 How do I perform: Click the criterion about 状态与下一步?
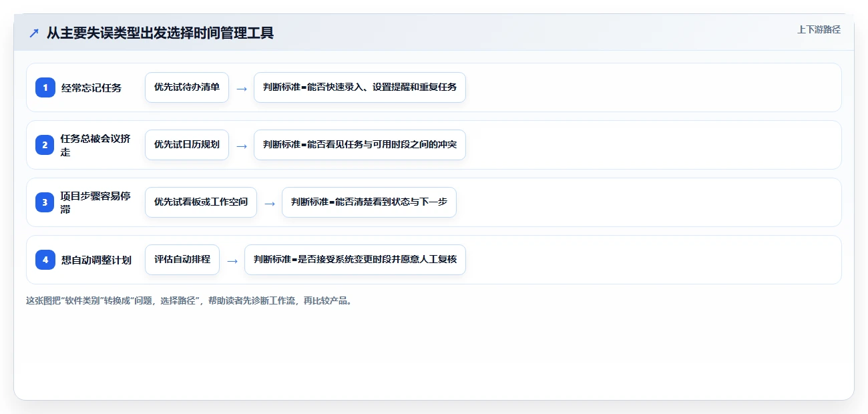point(369,202)
